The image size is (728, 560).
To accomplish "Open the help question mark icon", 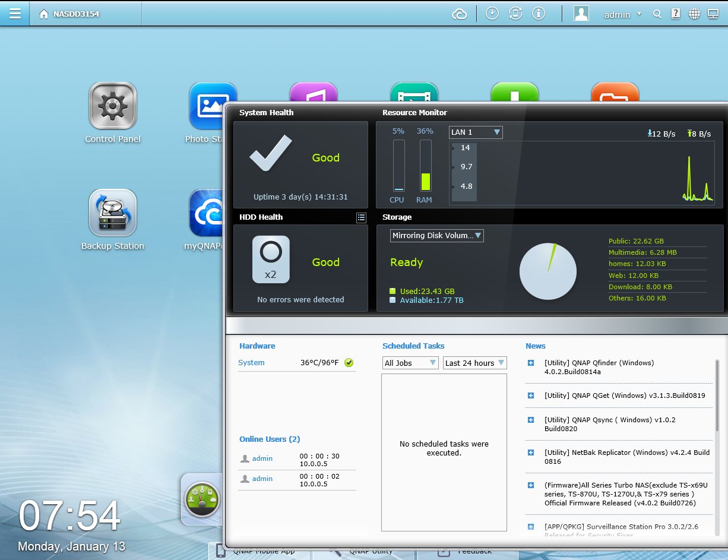I will click(x=675, y=14).
